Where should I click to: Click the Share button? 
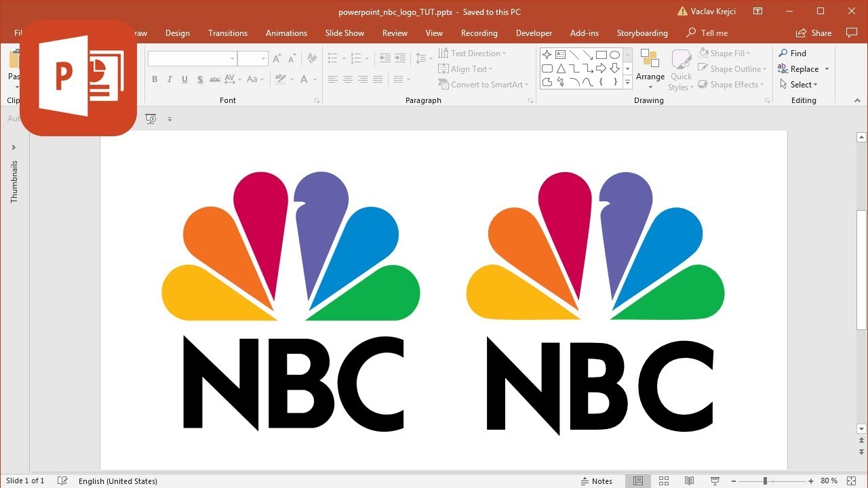click(814, 33)
